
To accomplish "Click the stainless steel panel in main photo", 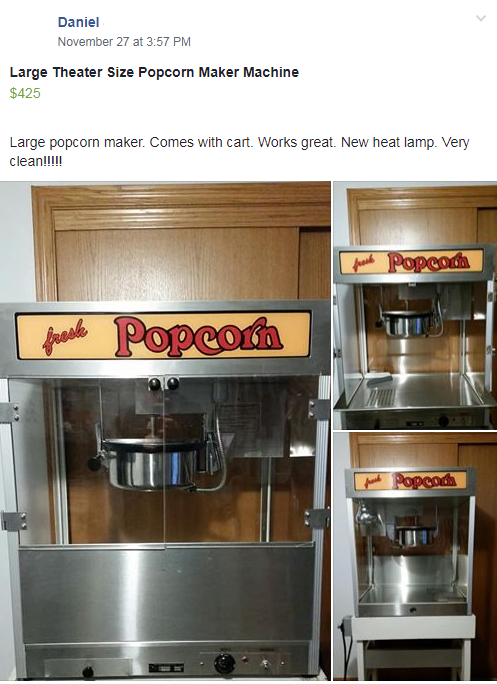I will [x=167, y=595].
